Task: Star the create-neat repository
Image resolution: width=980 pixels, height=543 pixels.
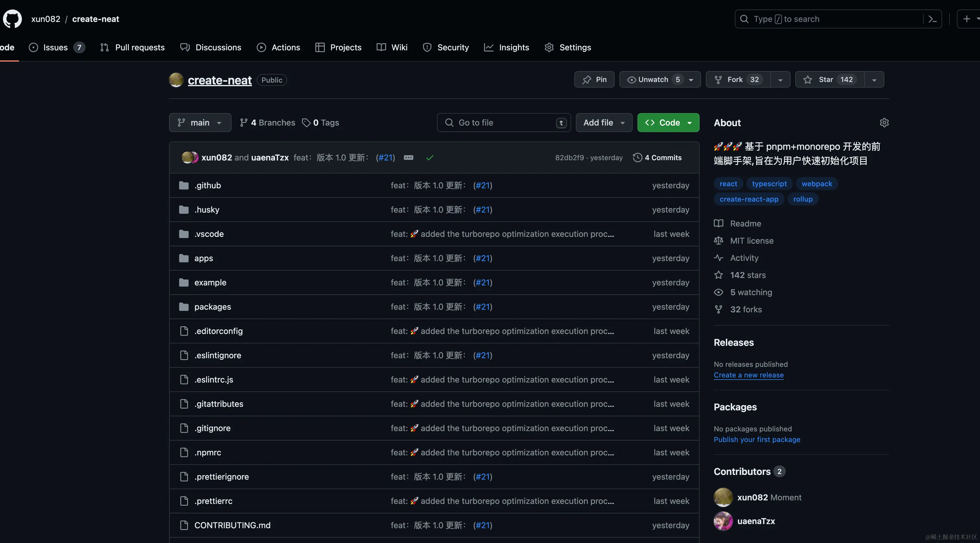Action: (x=830, y=79)
